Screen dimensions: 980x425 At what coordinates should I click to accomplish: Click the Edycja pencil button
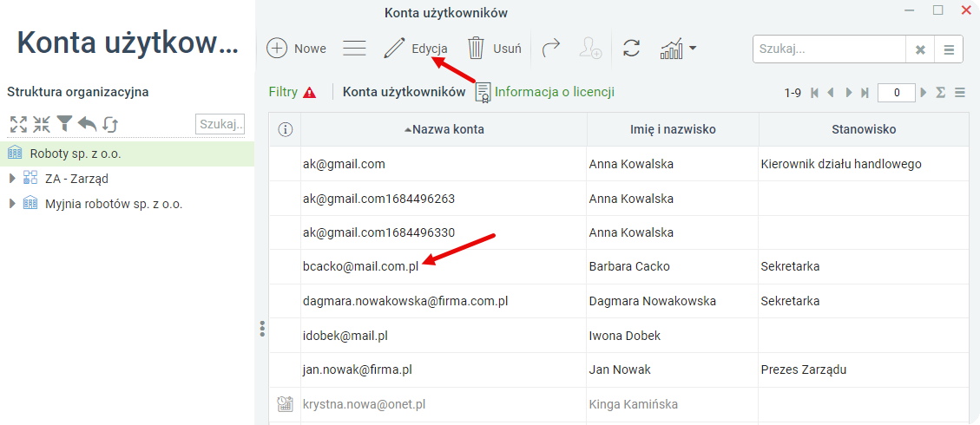point(415,49)
